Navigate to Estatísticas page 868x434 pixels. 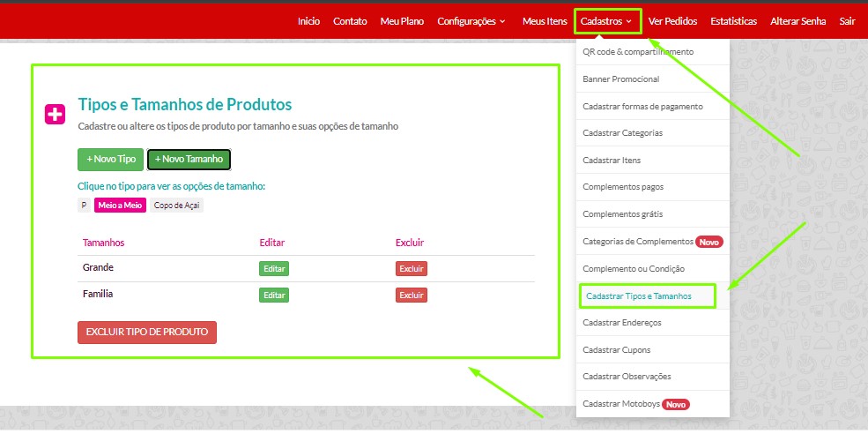click(733, 21)
